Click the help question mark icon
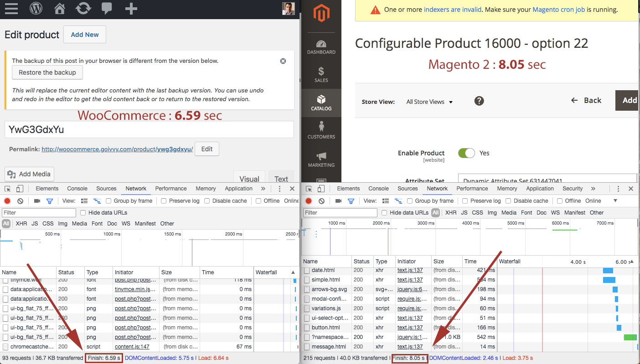This screenshot has width=640, height=364. point(479,101)
